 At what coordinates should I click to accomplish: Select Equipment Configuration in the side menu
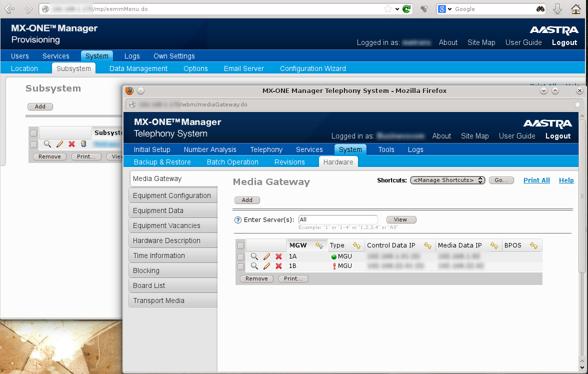click(x=173, y=196)
